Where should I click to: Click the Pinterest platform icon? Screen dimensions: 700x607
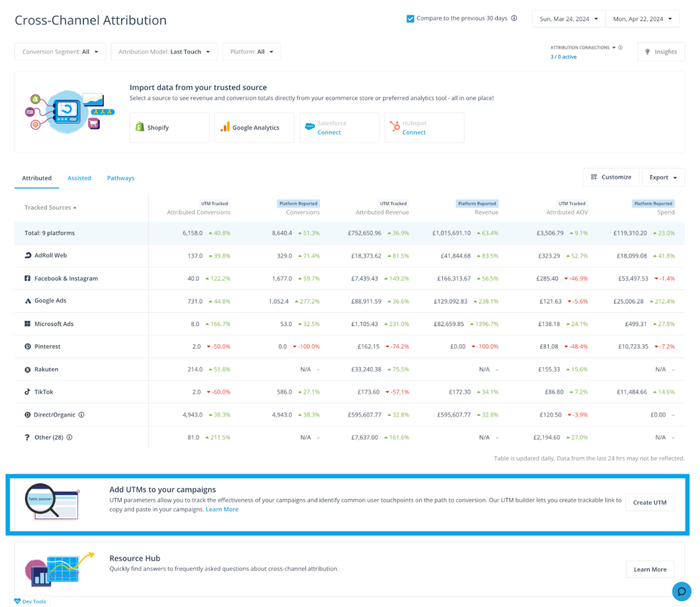(27, 346)
